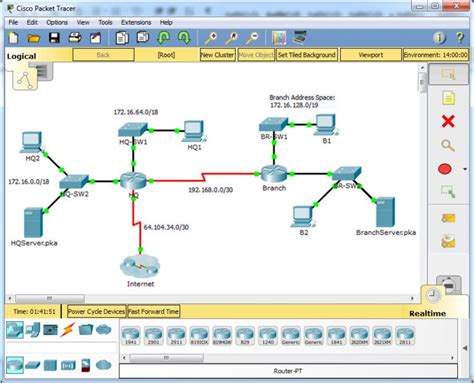Viewport: 474px width, 383px height.
Task: Click the Zoom In magnifier icon
Action: [x=211, y=38]
